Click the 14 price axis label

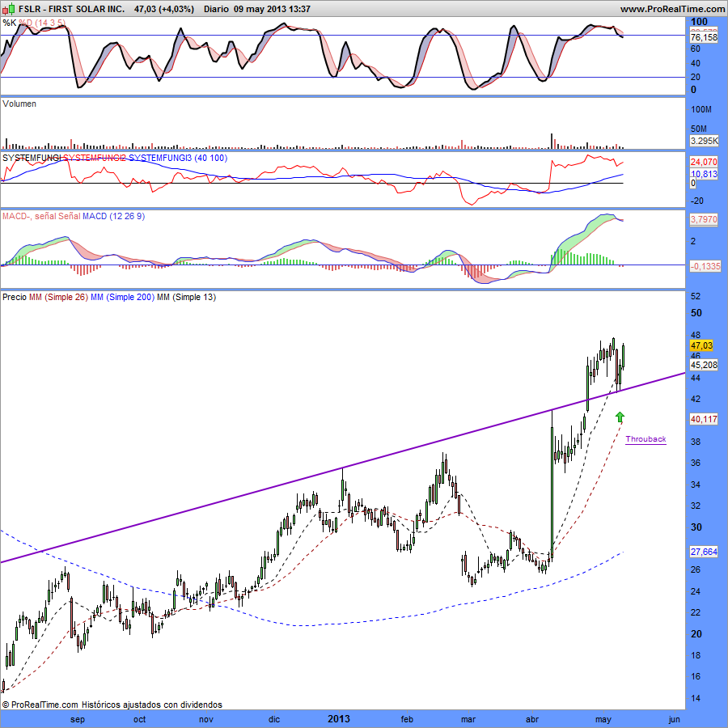(696, 698)
